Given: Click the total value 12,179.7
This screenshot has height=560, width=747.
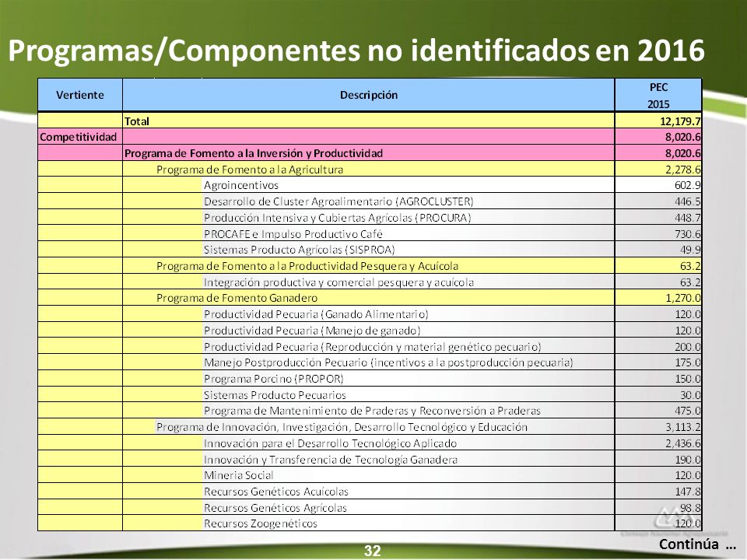Looking at the screenshot, I should click(x=680, y=121).
